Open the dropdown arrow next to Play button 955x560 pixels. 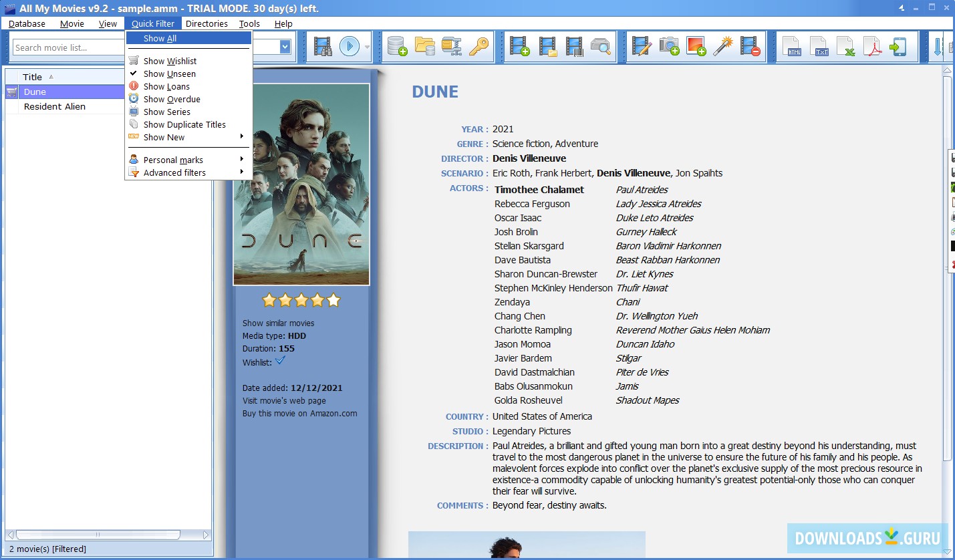[367, 47]
